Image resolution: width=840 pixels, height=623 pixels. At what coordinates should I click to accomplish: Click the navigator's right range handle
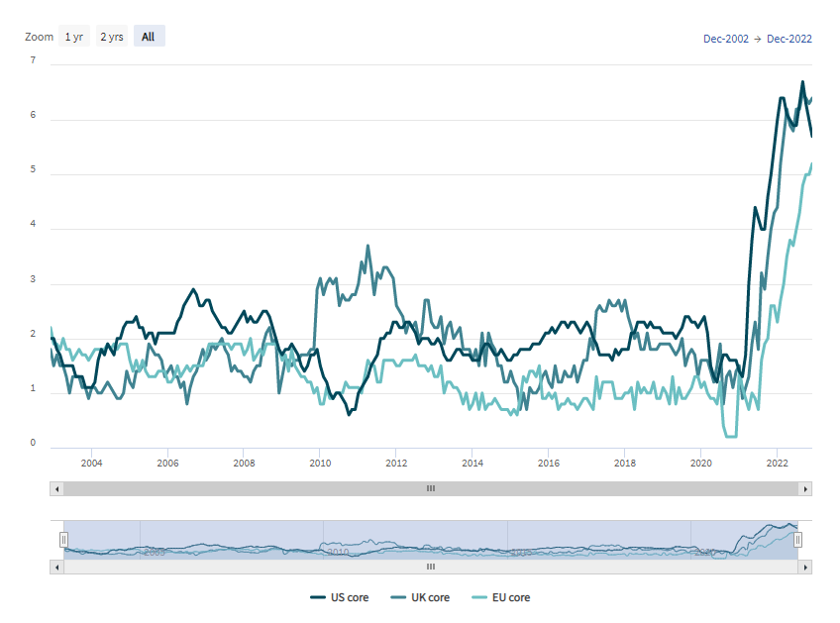click(797, 540)
